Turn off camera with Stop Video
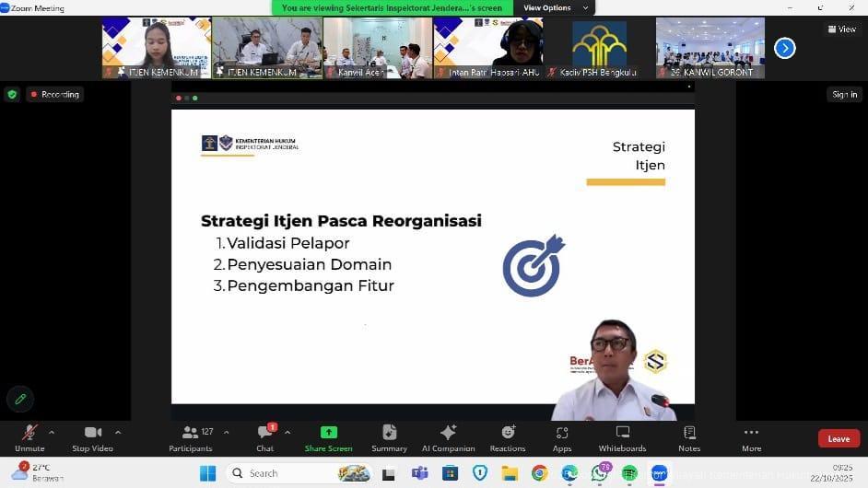The image size is (868, 488). click(x=92, y=437)
